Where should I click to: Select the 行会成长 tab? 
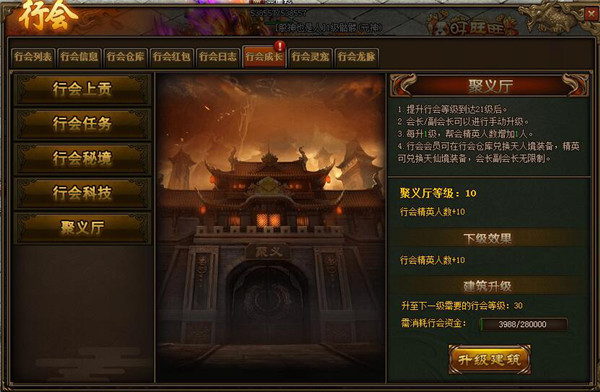[264, 57]
